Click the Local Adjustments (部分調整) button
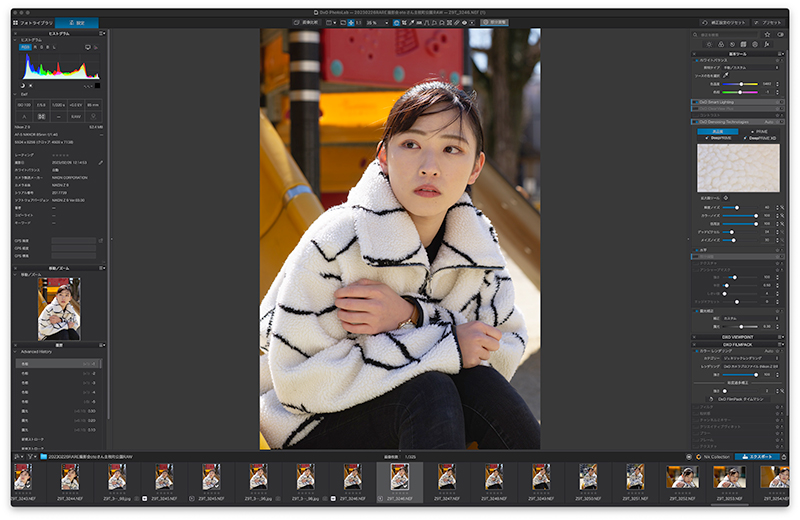The height and width of the screenshot is (520, 800). [494, 22]
